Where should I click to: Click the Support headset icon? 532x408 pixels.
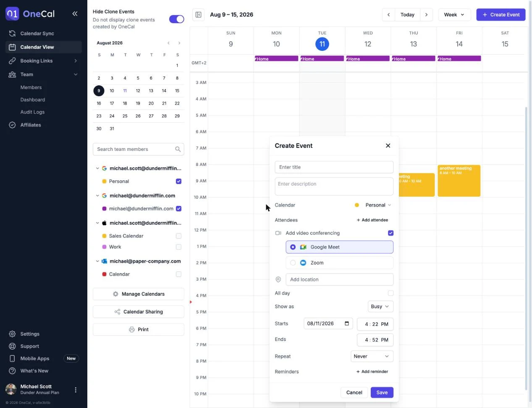point(12,346)
